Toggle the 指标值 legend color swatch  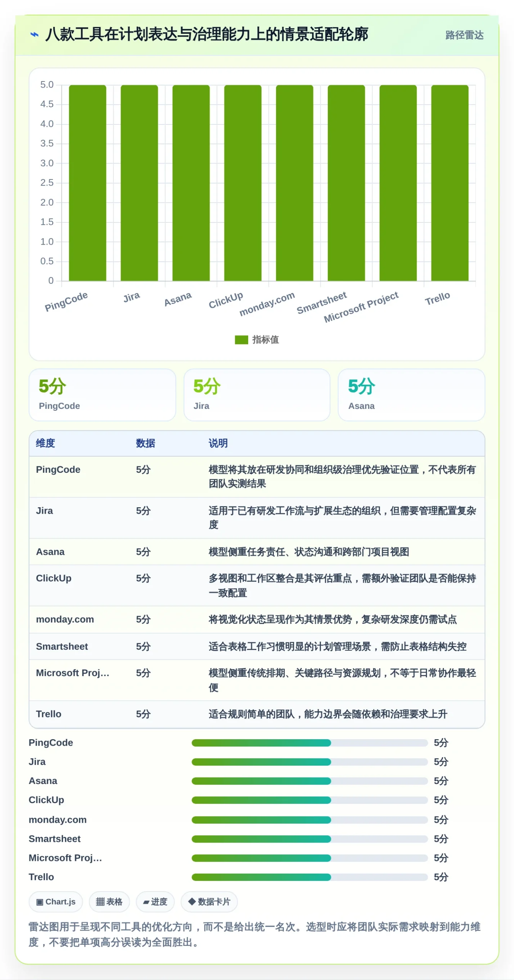click(241, 340)
